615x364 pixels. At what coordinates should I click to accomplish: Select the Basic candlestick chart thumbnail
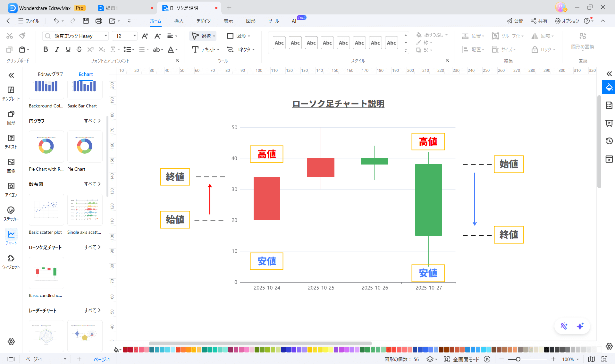[46, 273]
